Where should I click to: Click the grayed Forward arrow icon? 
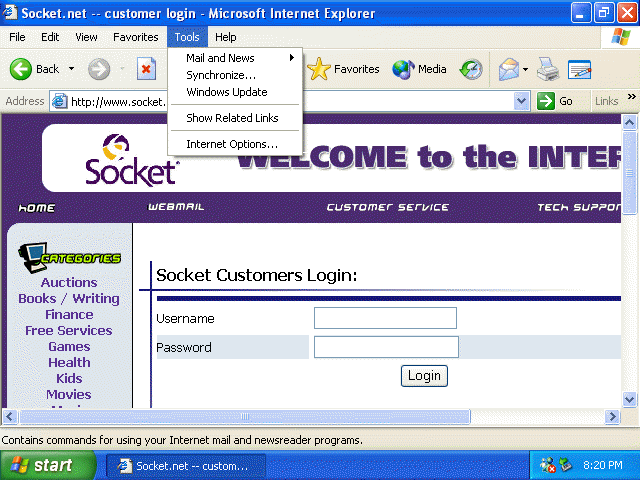(x=99, y=69)
